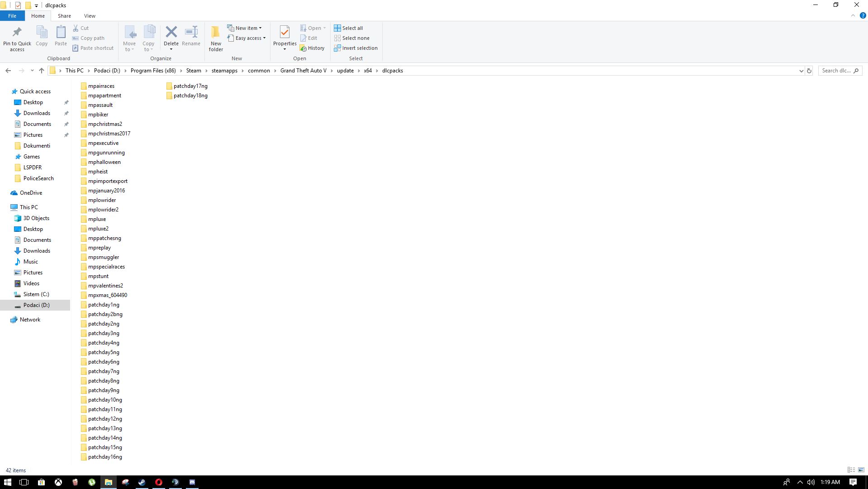Viewport: 868px width, 489px height.
Task: Click the Open dropdown in ribbon
Action: click(x=313, y=28)
